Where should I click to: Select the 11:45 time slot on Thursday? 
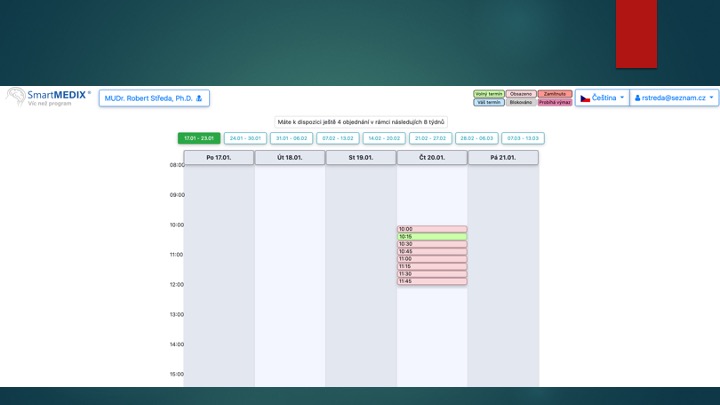[432, 281]
